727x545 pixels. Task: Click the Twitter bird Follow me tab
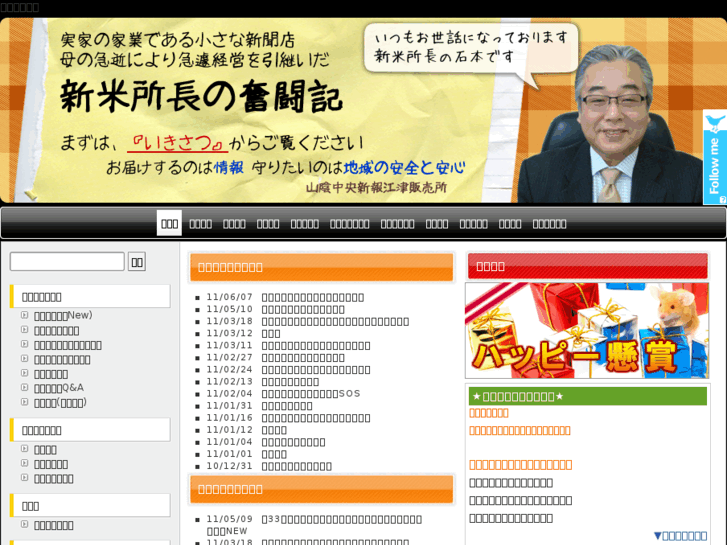click(714, 157)
